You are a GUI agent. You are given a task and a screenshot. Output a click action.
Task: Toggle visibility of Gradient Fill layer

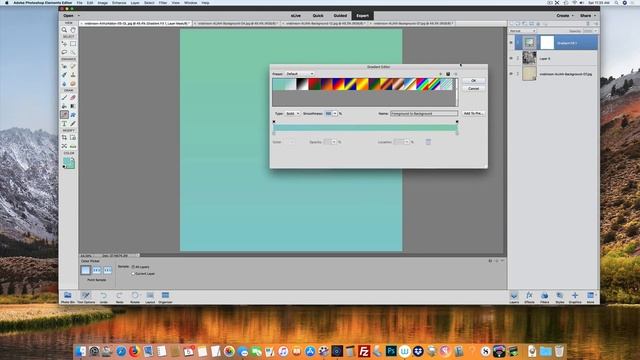point(511,42)
